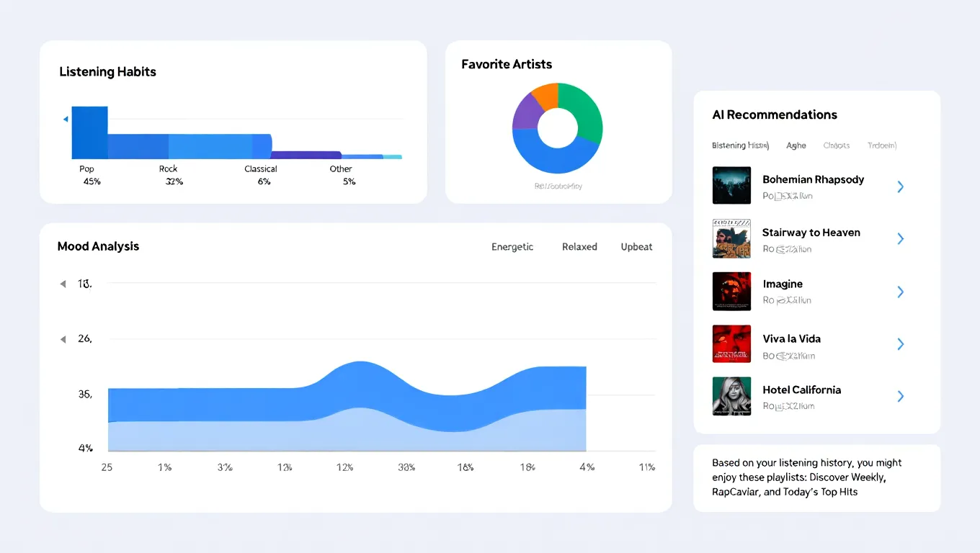
Task: Toggle the Relaxed mood filter
Action: [x=579, y=247]
